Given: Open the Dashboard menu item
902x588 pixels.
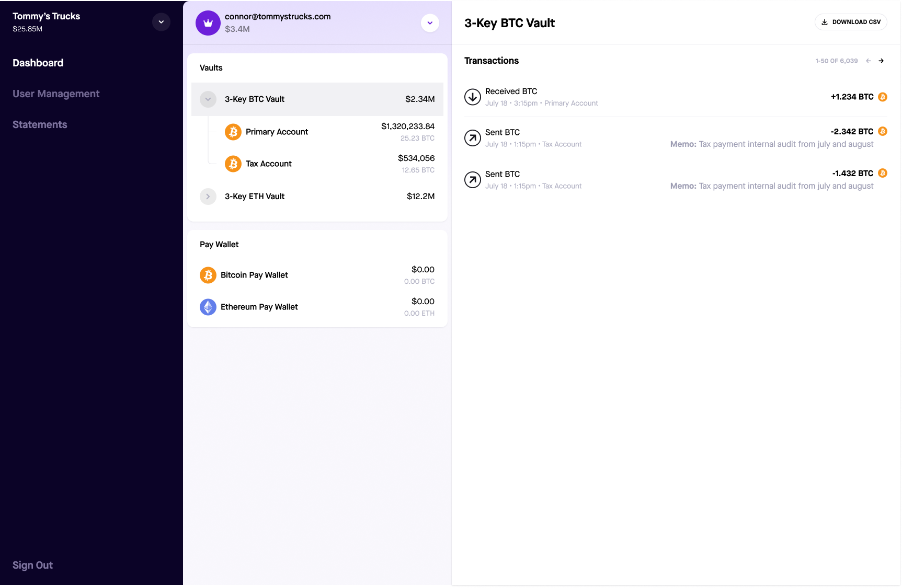Looking at the screenshot, I should [38, 63].
